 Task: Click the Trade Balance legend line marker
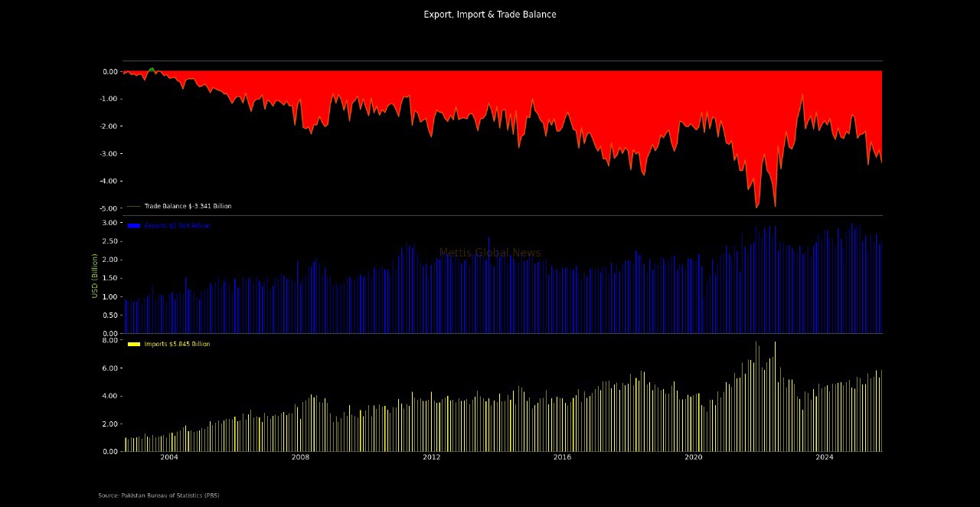pyautogui.click(x=134, y=206)
